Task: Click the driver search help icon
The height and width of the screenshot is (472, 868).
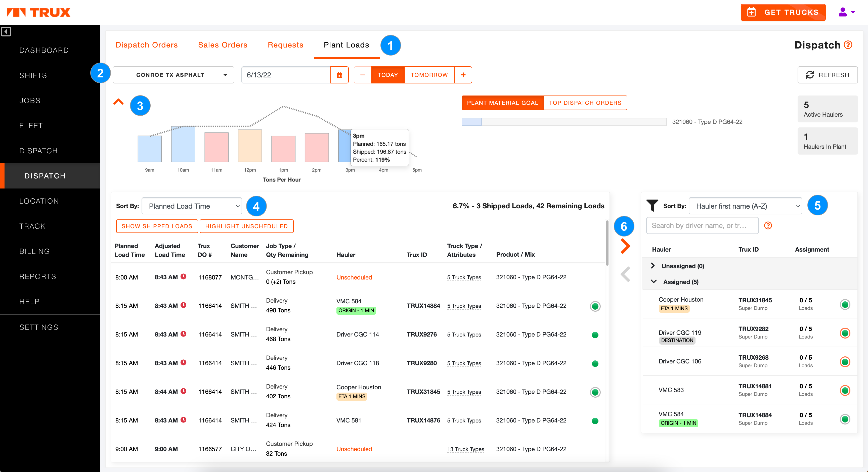Action: pos(768,225)
